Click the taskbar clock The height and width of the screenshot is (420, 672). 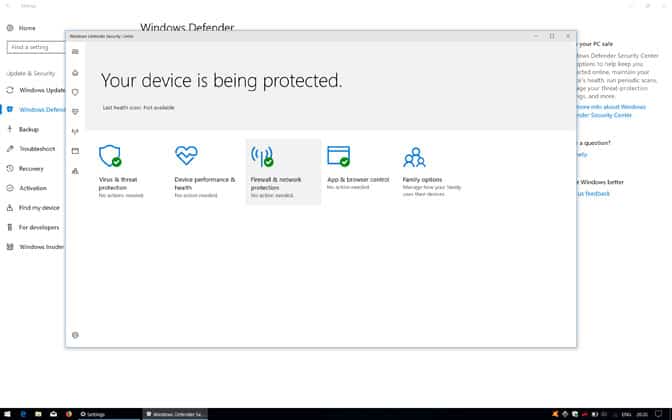point(642,414)
